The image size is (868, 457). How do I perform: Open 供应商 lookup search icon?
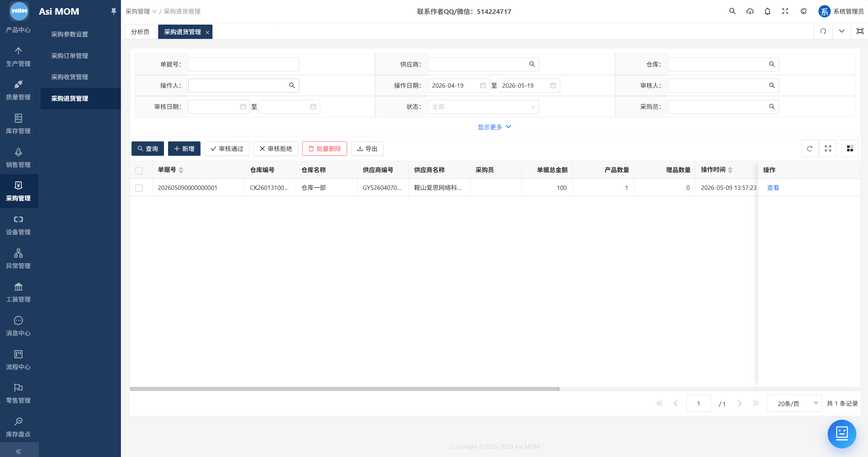click(x=532, y=64)
